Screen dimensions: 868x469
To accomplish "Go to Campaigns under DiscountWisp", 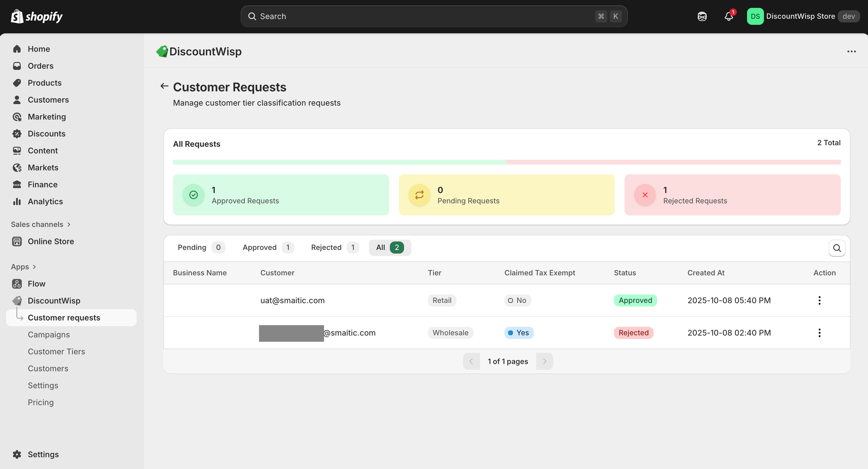I will coord(48,334).
